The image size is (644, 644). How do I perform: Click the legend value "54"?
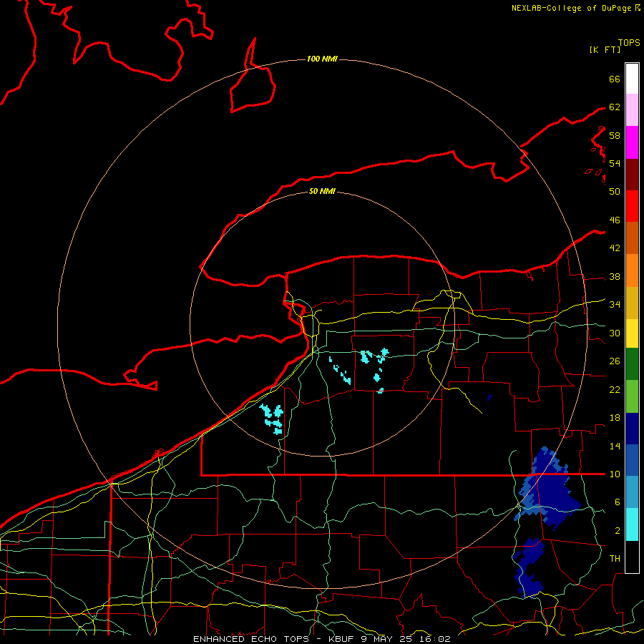pos(615,163)
